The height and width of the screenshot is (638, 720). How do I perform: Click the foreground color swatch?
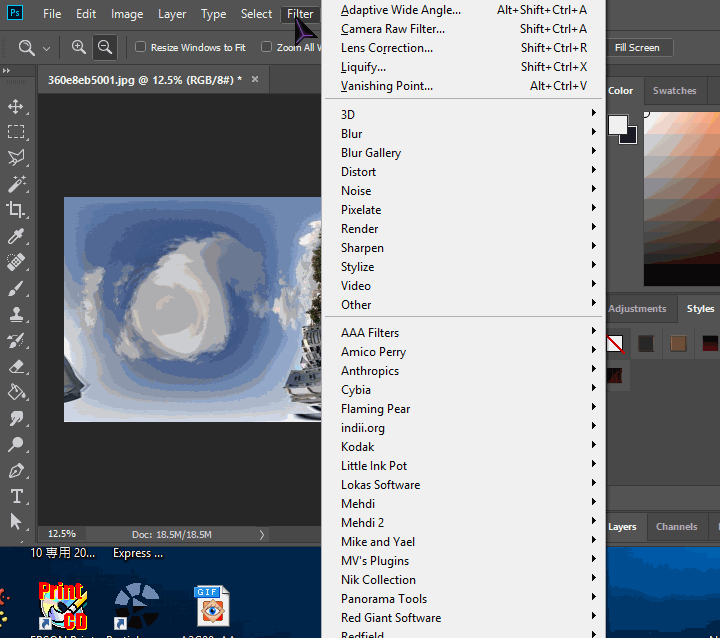tap(618, 124)
